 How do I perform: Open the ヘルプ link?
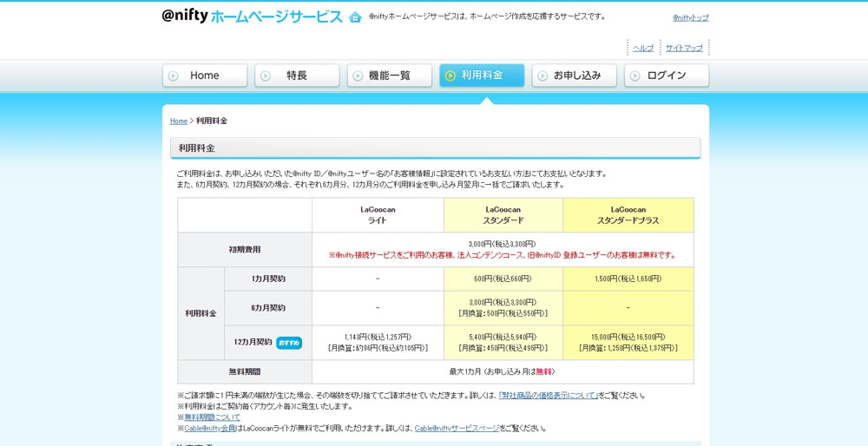(x=643, y=48)
